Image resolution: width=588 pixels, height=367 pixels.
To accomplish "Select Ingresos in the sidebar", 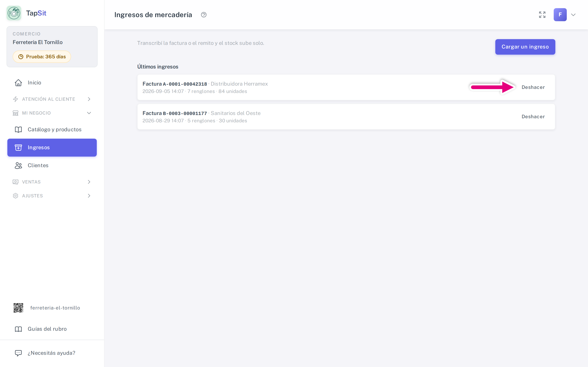I will (52, 148).
